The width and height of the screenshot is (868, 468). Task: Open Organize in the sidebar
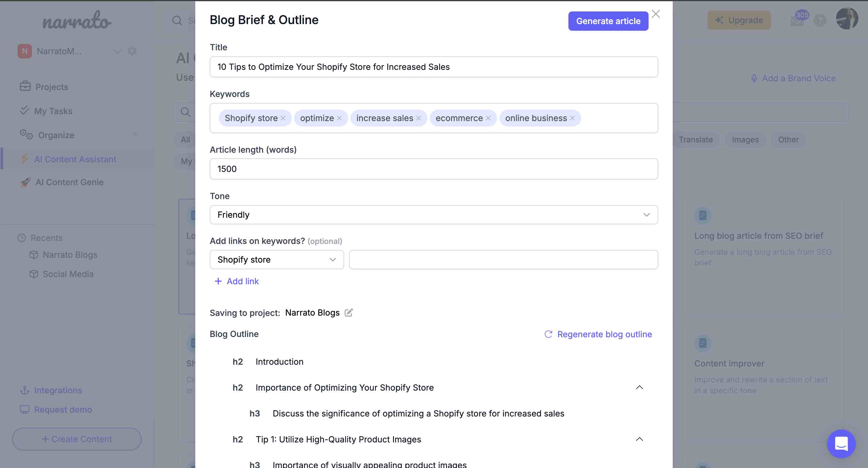tap(56, 135)
